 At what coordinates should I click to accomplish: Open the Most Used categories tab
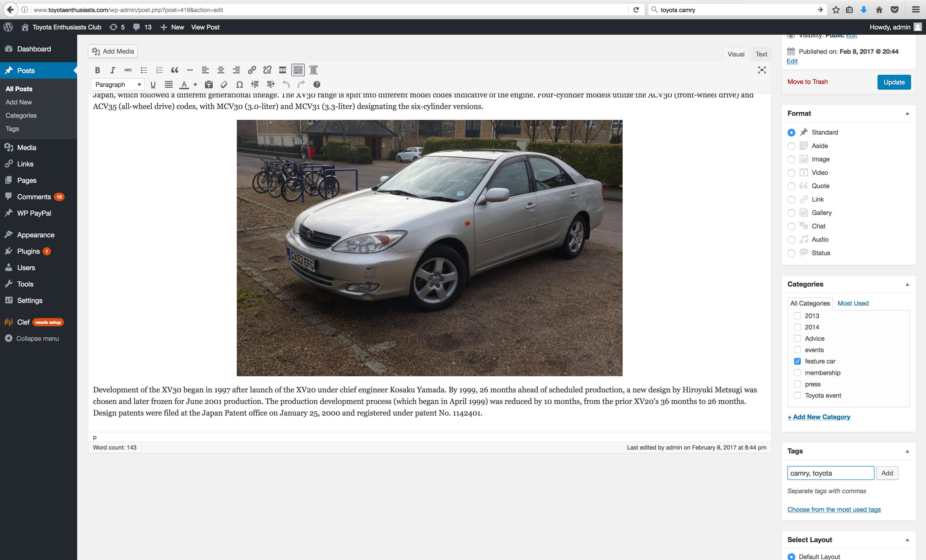point(853,303)
